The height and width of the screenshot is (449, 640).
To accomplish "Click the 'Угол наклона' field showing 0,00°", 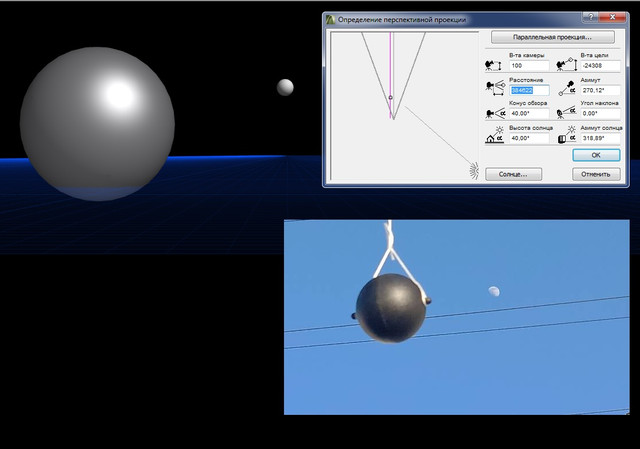I will (x=600, y=113).
